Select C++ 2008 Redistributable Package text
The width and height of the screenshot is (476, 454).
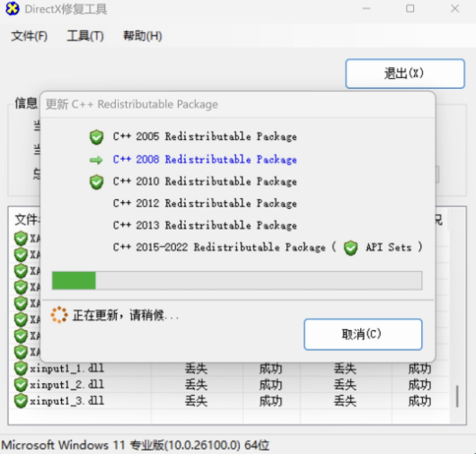205,160
